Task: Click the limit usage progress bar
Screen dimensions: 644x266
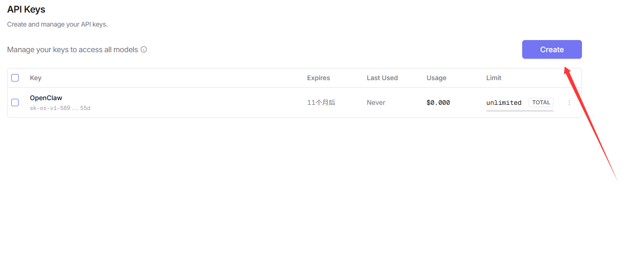Action: tap(519, 111)
